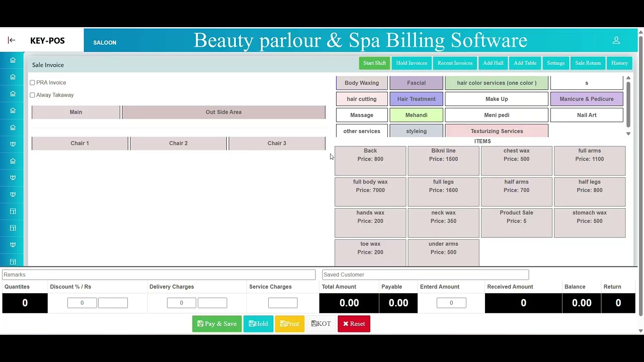Click the Service Charges input box
Screen dimensions: 644x362
[x=283, y=303]
